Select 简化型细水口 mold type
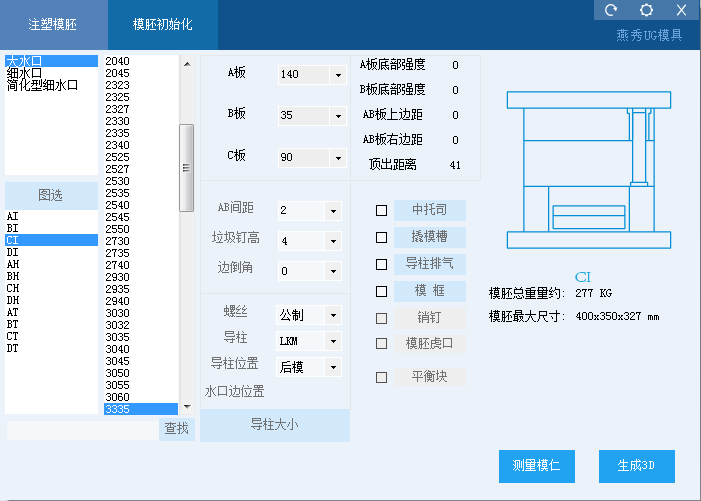This screenshot has height=501, width=701. click(x=51, y=85)
